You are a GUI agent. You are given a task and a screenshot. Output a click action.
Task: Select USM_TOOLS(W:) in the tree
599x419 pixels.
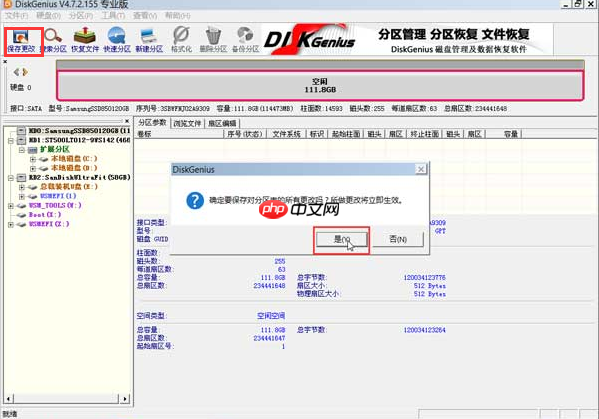point(55,205)
